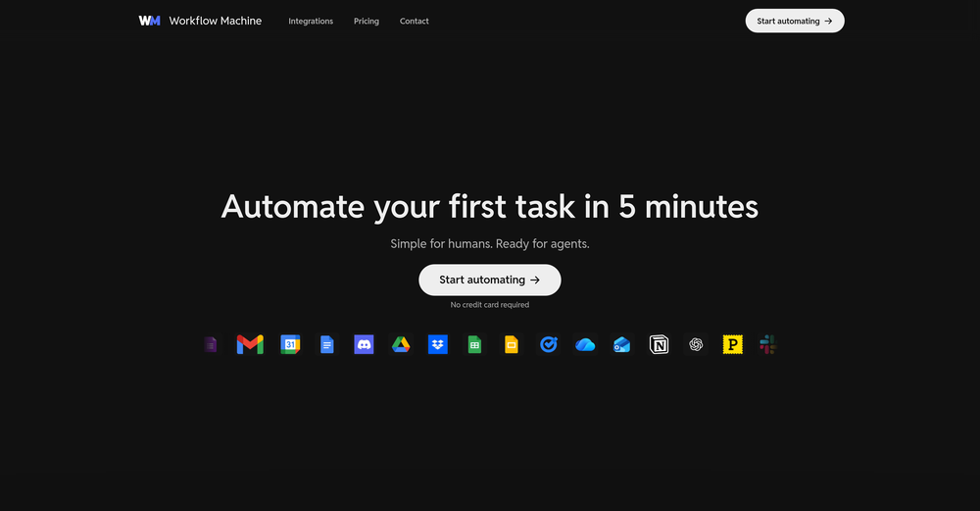
Task: Open the Discord integration icon
Action: point(364,344)
